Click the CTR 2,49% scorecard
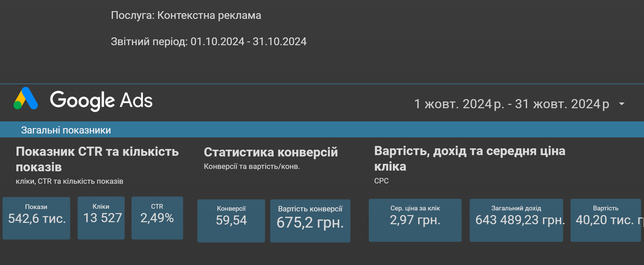 [157, 218]
